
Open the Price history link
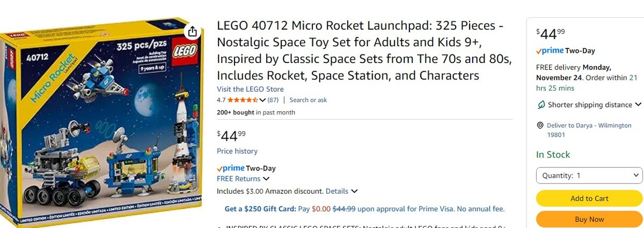(237, 151)
